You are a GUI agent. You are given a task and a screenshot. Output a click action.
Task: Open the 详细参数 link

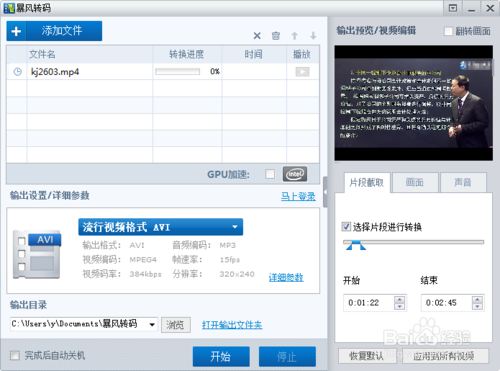point(286,277)
